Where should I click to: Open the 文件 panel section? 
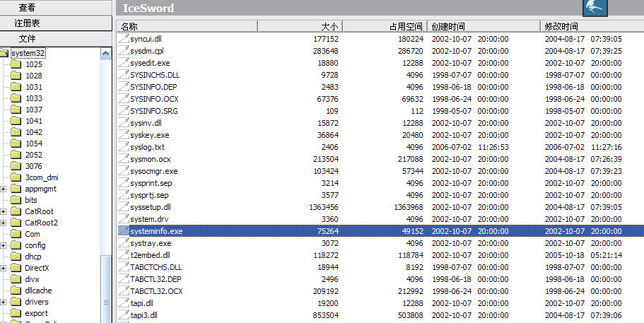tap(55, 39)
